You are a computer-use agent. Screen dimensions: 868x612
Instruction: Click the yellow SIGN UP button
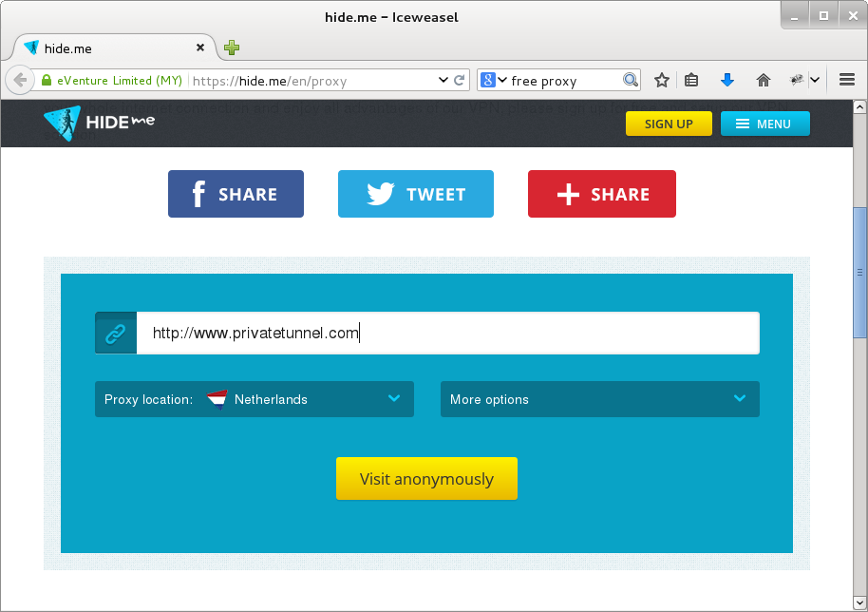(x=669, y=124)
